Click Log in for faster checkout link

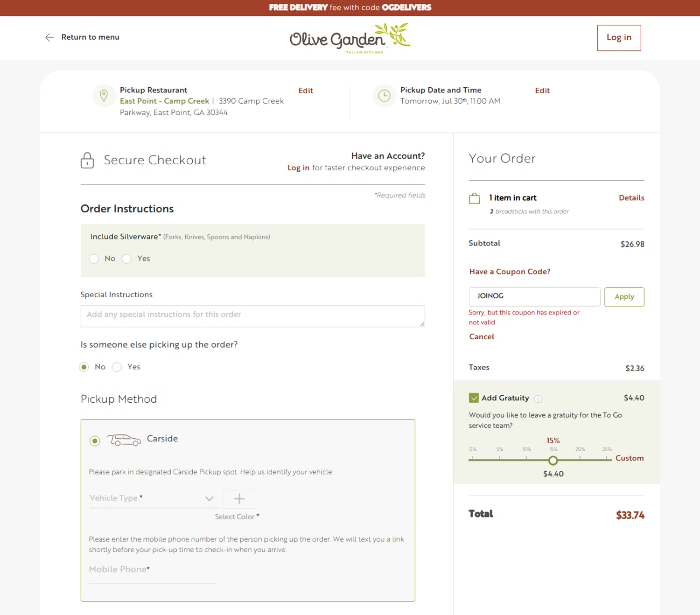coord(298,168)
